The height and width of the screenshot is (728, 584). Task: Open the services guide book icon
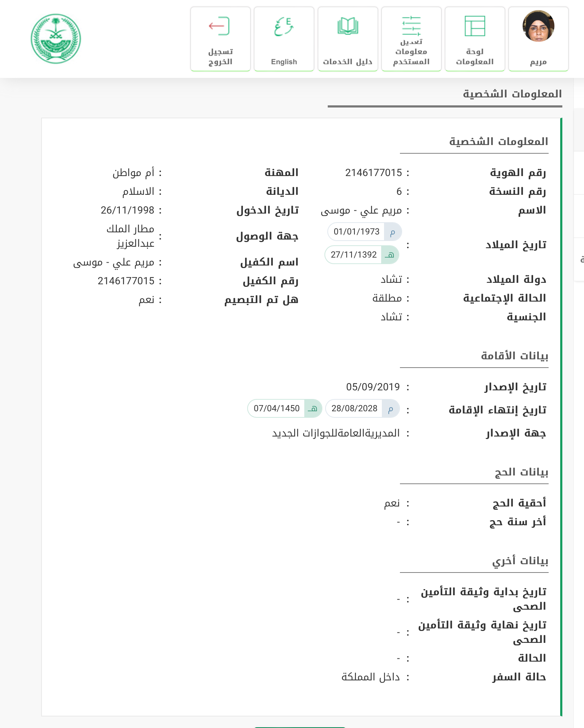[x=348, y=26]
